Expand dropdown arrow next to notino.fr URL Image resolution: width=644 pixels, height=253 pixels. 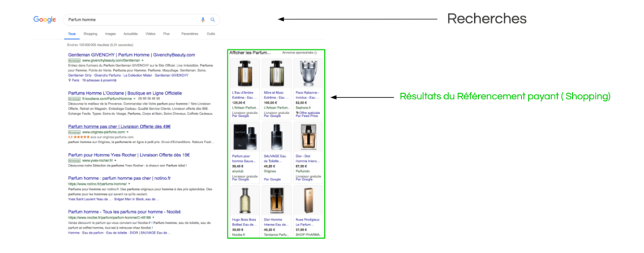coord(129,184)
